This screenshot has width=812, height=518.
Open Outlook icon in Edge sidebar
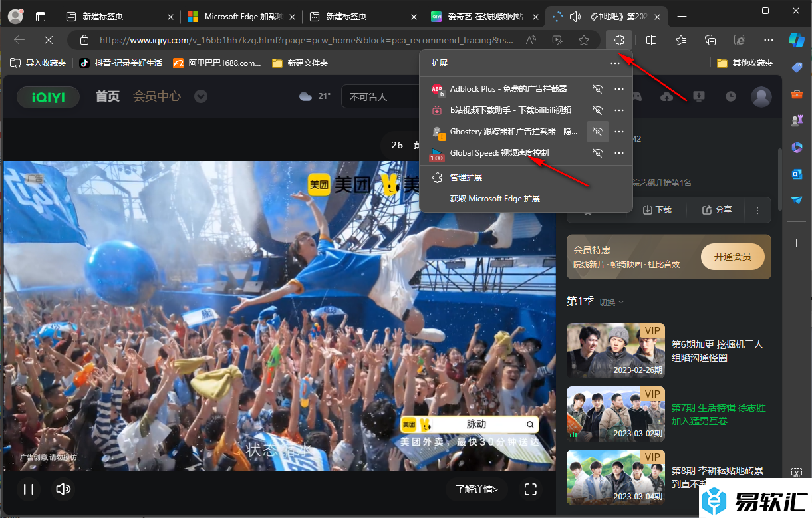point(797,174)
